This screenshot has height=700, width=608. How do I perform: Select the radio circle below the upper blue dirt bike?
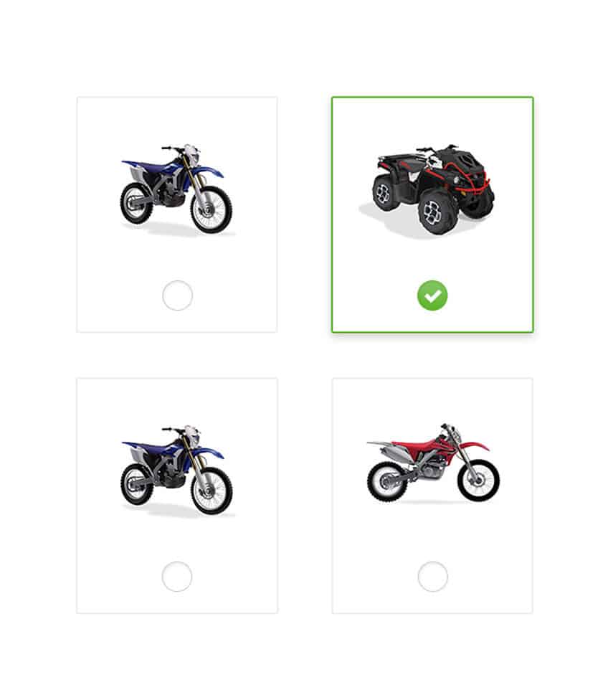click(x=177, y=295)
